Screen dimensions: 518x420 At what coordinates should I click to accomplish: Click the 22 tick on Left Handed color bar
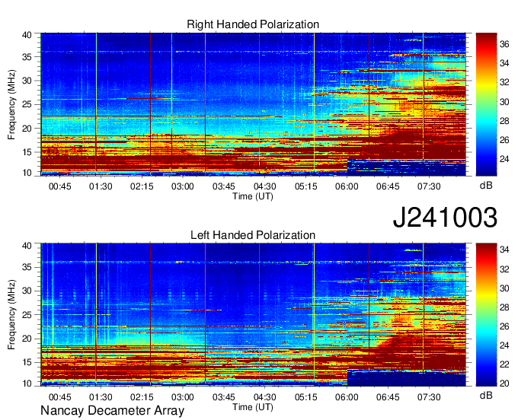[504, 364]
